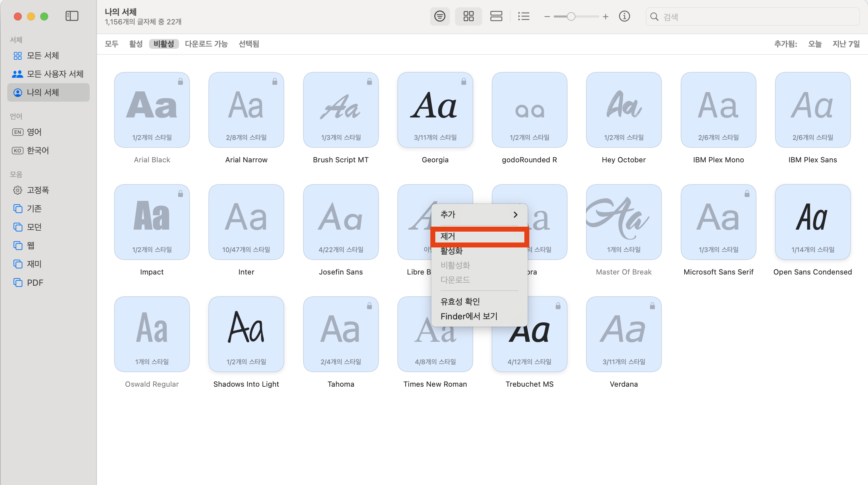This screenshot has width=868, height=485.
Task: Select the Georgia font thumbnail
Action: coord(435,110)
